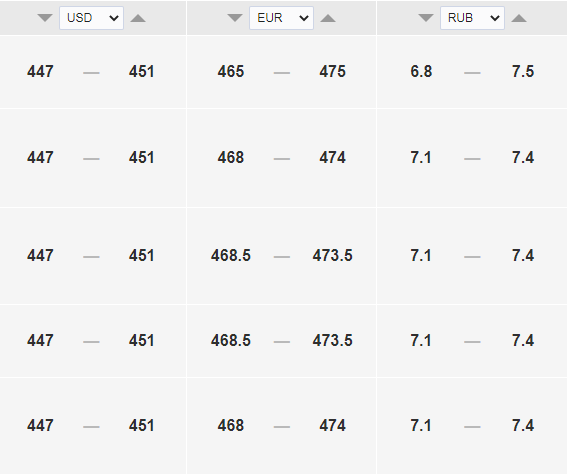Click the 6.8 RUB buy rate
Screen dimensions: 568x475
[x=421, y=71]
